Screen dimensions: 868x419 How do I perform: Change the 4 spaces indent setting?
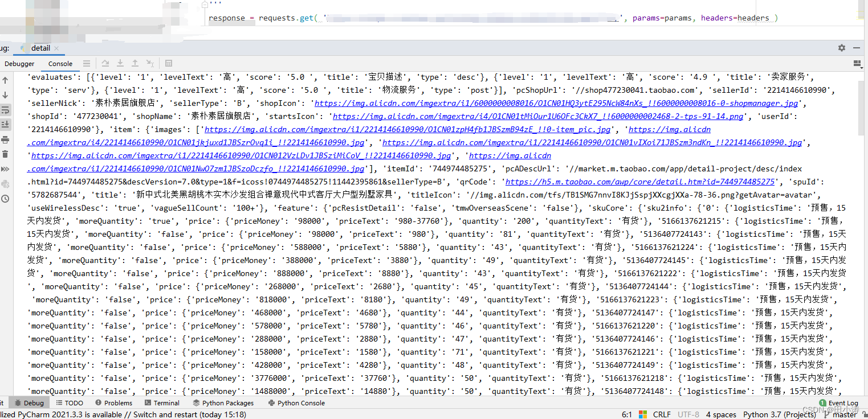[721, 414]
